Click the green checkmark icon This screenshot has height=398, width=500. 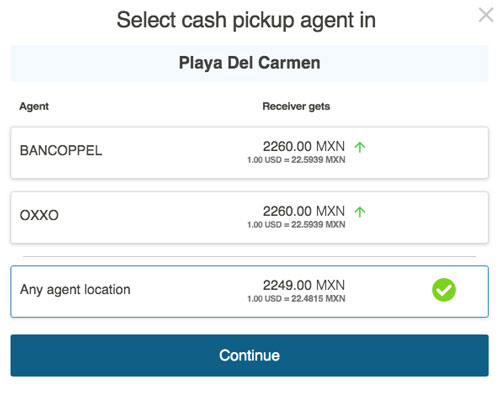(x=444, y=290)
